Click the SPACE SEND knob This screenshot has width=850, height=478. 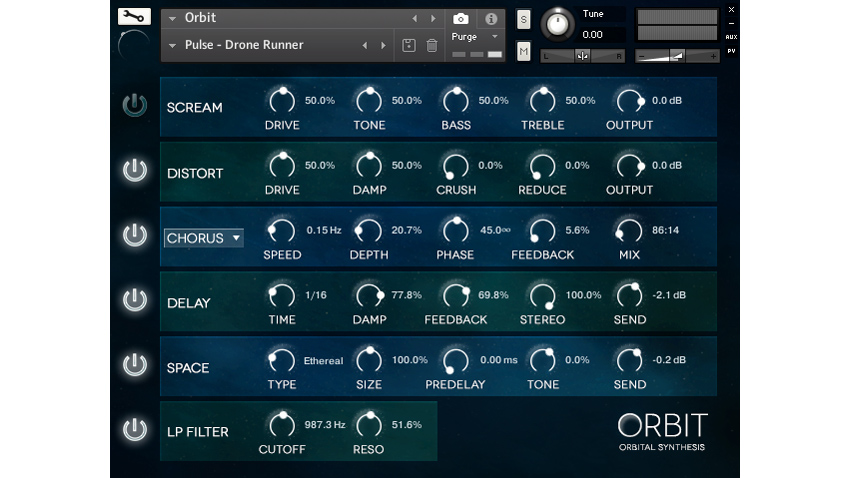pos(629,360)
